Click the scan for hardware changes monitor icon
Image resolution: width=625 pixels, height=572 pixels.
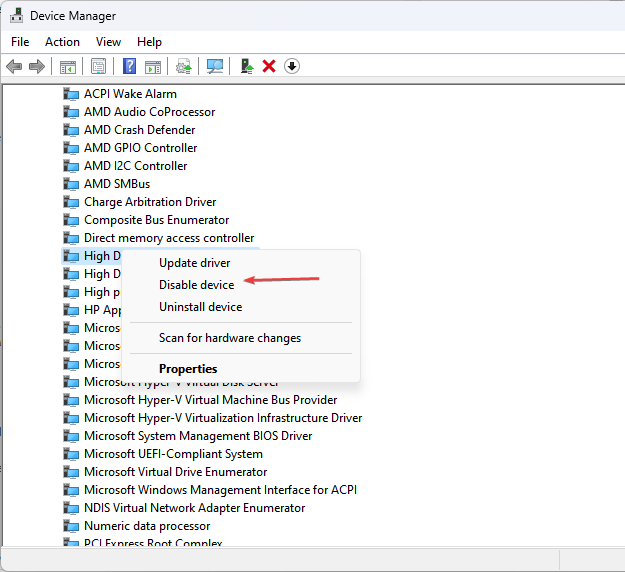214,66
